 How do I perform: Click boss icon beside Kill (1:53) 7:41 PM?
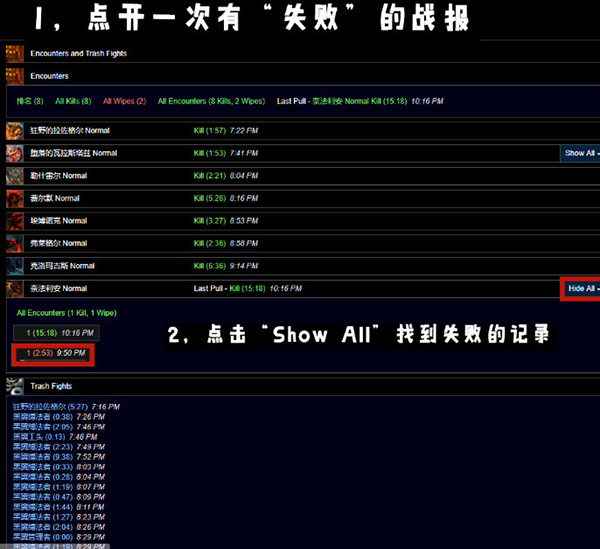point(14,153)
